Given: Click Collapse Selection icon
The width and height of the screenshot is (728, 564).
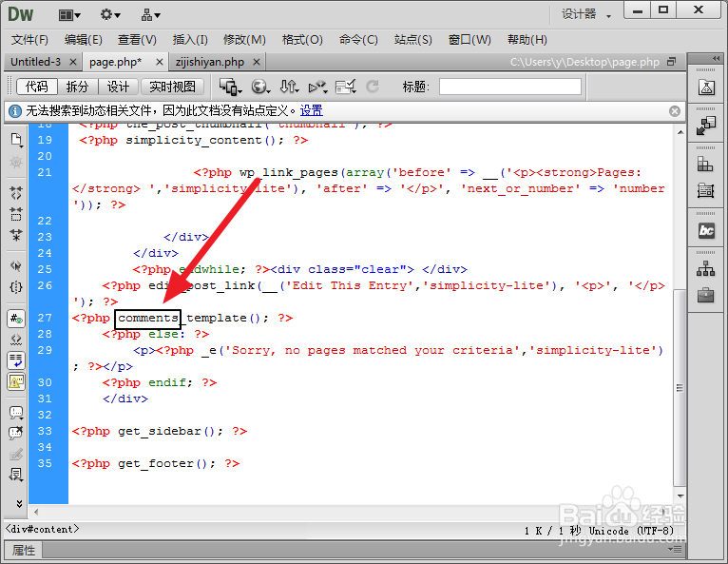Looking at the screenshot, I should (x=16, y=214).
